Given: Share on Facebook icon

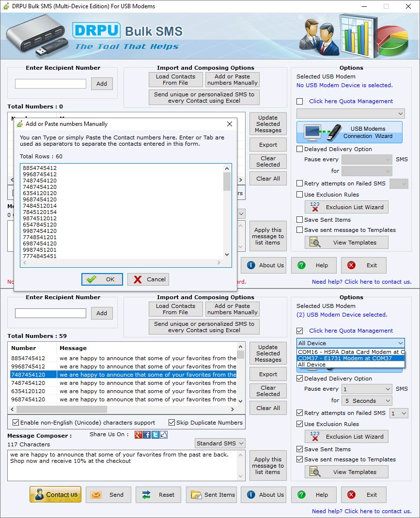Looking at the screenshot, I should pyautogui.click(x=147, y=435).
